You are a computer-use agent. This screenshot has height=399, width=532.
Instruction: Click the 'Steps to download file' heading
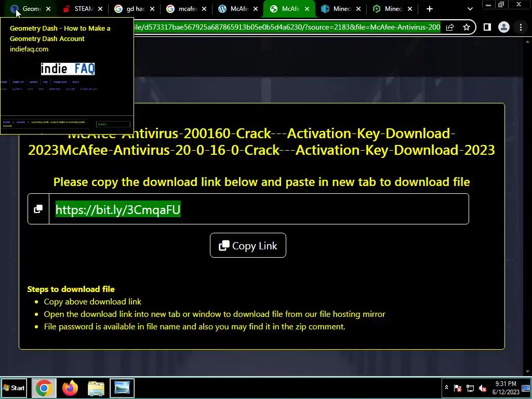point(71,289)
